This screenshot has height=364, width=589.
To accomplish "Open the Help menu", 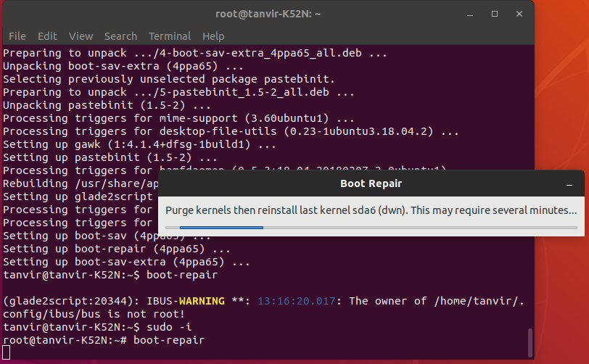I will click(213, 36).
